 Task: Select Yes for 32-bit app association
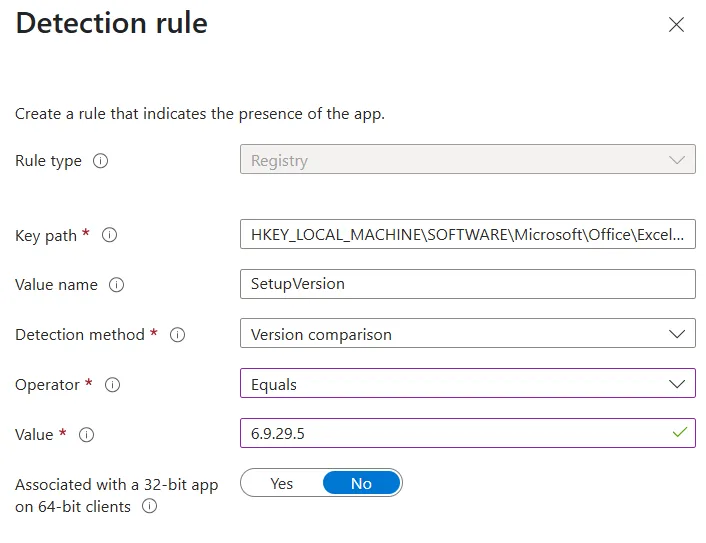pyautogui.click(x=282, y=483)
